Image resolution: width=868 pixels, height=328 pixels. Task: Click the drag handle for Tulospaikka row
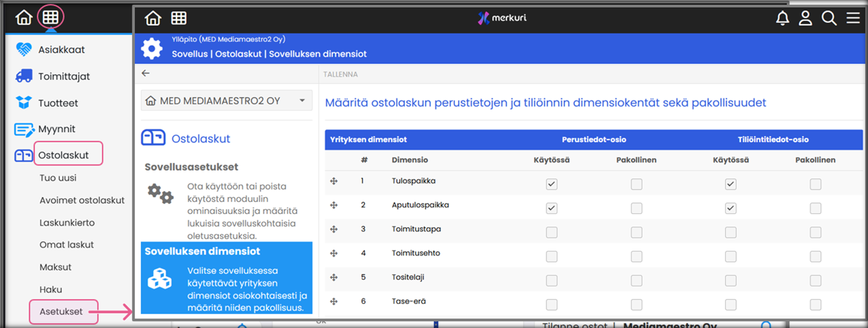point(334,181)
